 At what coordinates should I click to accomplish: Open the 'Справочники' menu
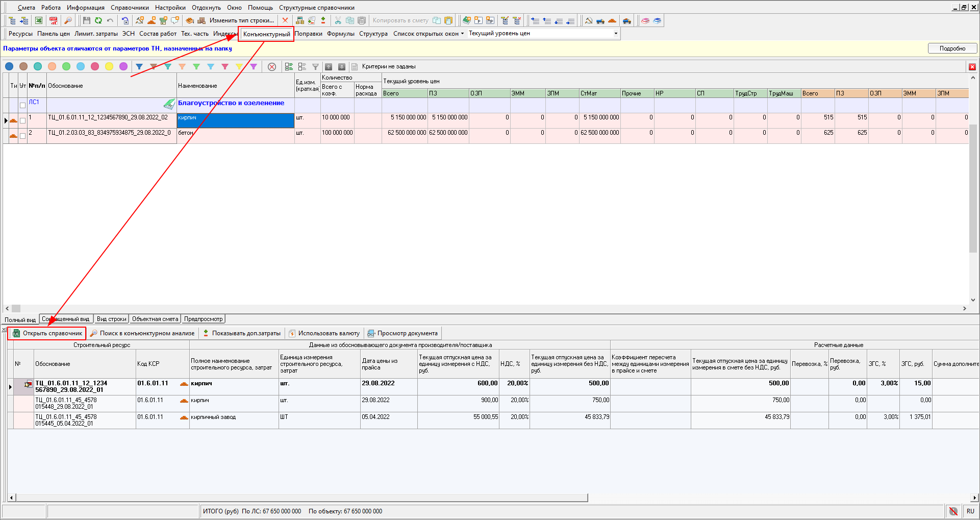pos(130,8)
